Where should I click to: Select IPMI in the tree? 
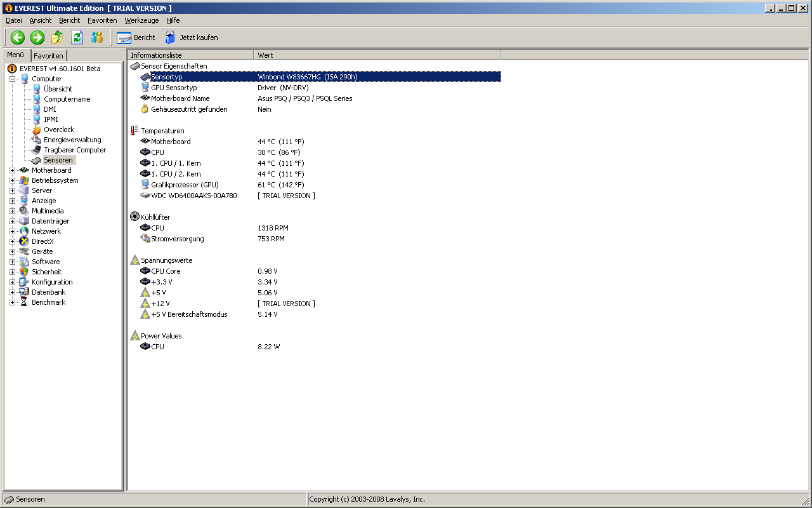pyautogui.click(x=51, y=119)
